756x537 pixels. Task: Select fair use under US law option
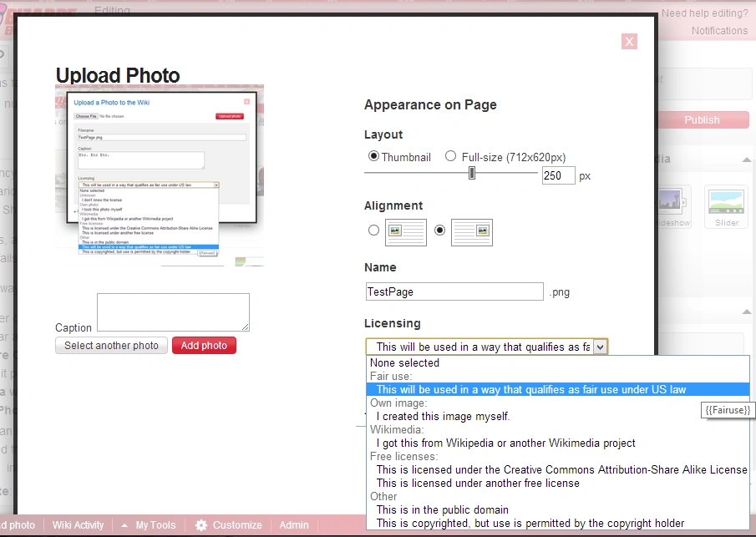pos(558,389)
